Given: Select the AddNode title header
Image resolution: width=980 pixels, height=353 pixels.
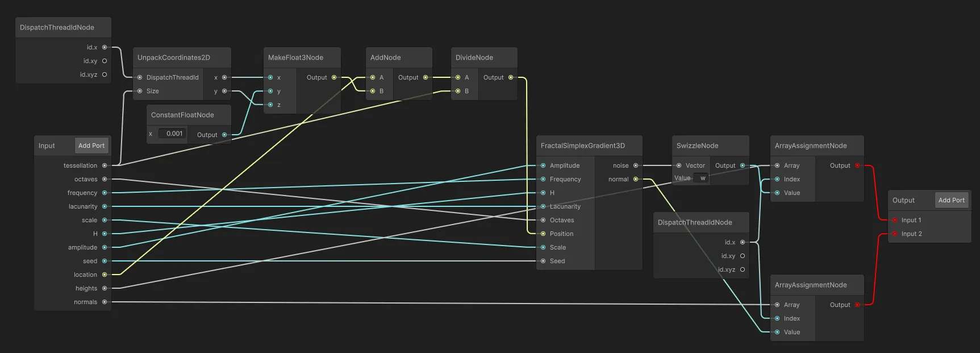Looking at the screenshot, I should 399,57.
